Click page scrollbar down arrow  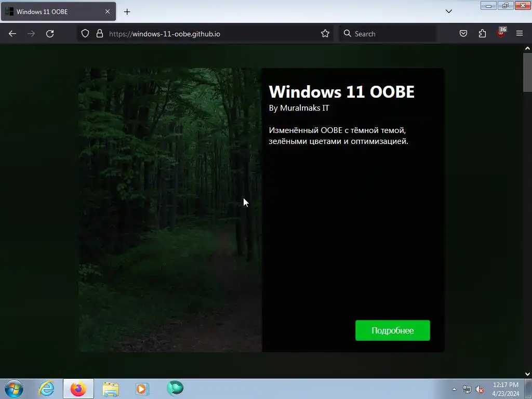coord(527,374)
